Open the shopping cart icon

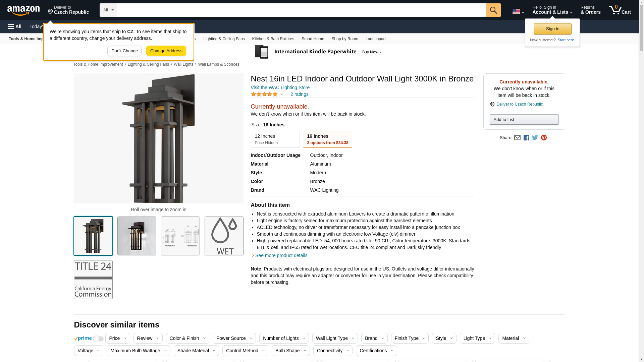[619, 10]
